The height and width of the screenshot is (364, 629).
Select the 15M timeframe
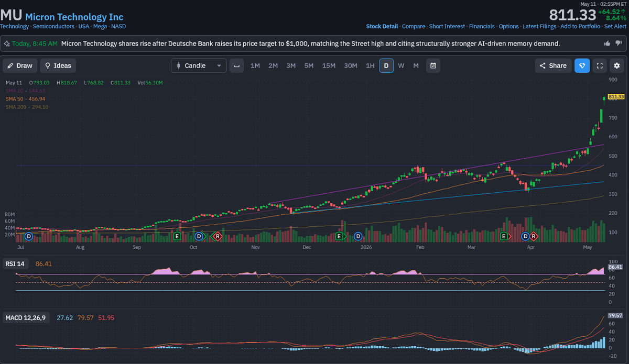pyautogui.click(x=329, y=65)
